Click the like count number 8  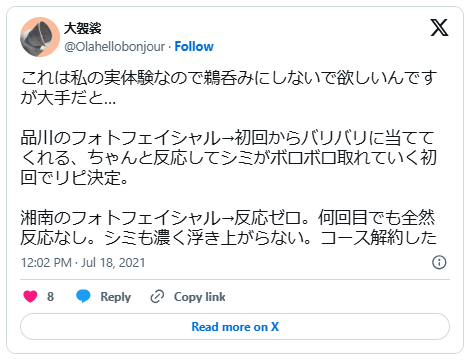click(x=50, y=297)
